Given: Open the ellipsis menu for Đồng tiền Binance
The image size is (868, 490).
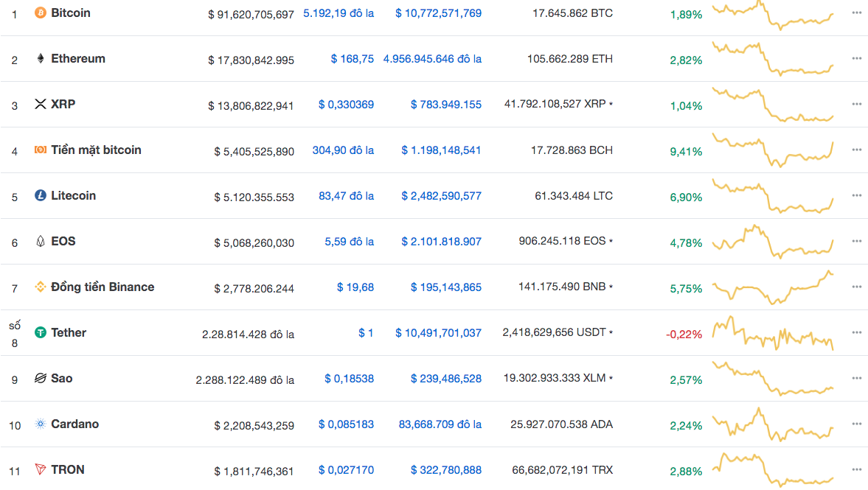Looking at the screenshot, I should click(856, 287).
